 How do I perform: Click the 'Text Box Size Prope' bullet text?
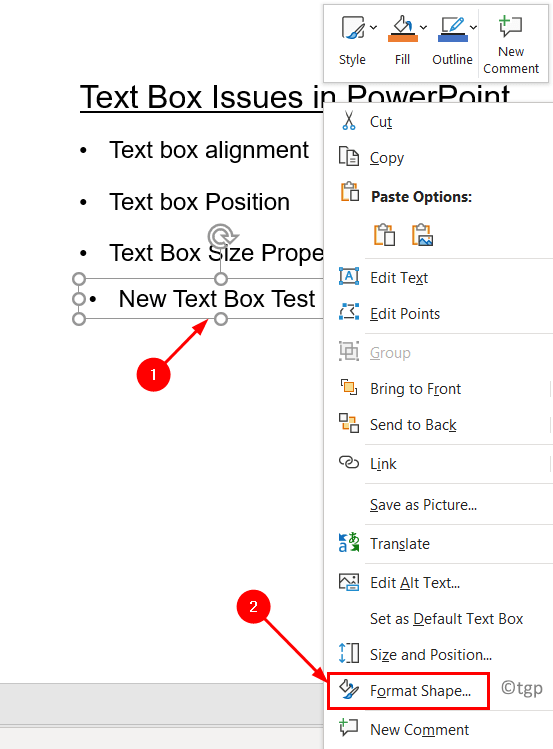[x=216, y=253]
